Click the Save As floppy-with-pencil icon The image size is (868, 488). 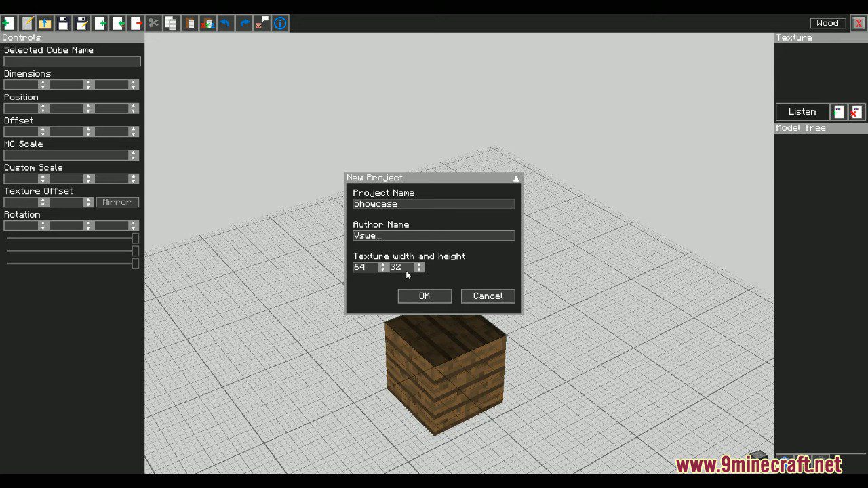tap(81, 24)
